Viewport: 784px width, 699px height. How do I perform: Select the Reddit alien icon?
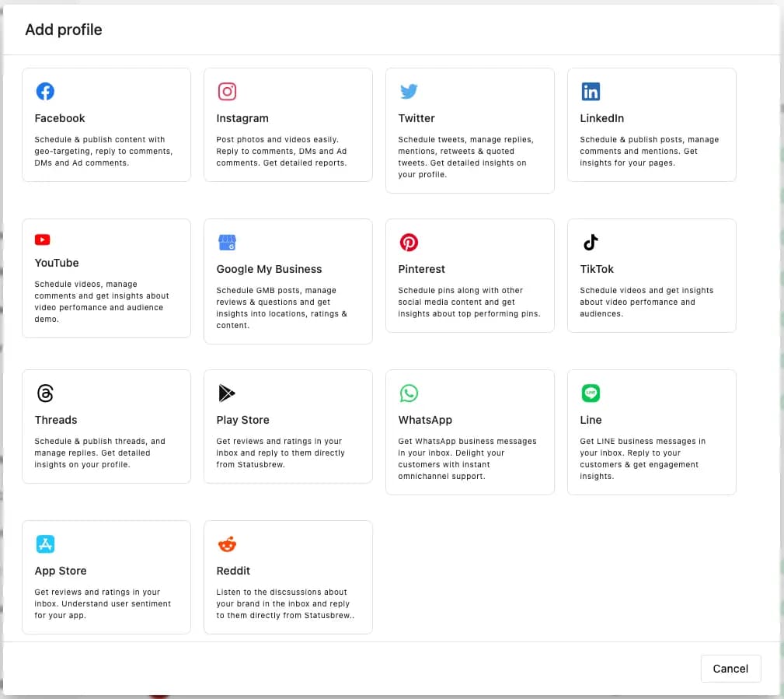pos(227,544)
